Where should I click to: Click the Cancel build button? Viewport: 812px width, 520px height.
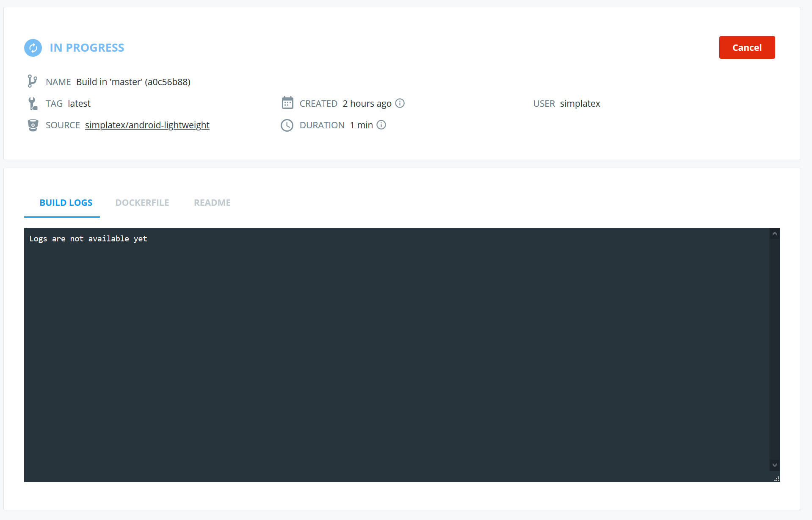click(x=747, y=47)
